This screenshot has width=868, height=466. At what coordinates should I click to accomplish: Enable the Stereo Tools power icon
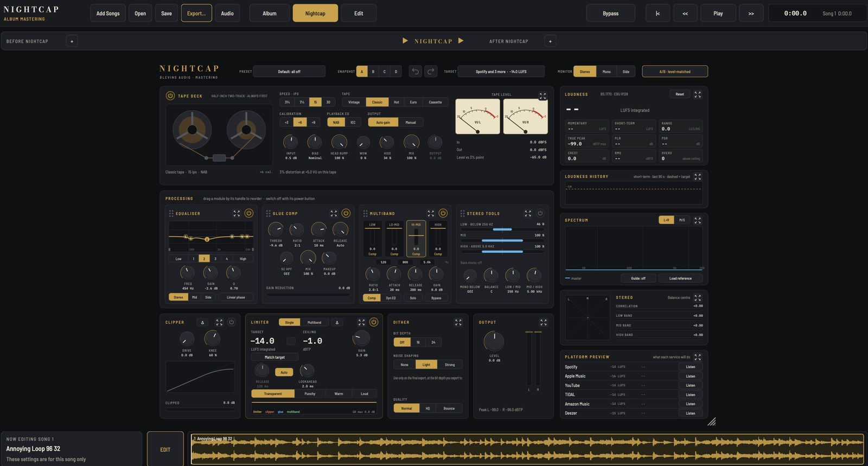tap(540, 213)
